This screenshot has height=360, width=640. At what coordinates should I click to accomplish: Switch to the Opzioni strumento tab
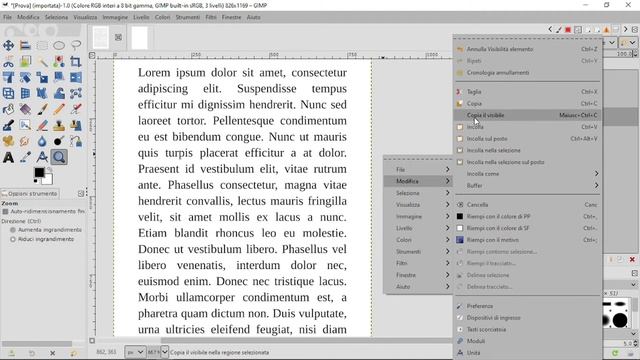30,193
